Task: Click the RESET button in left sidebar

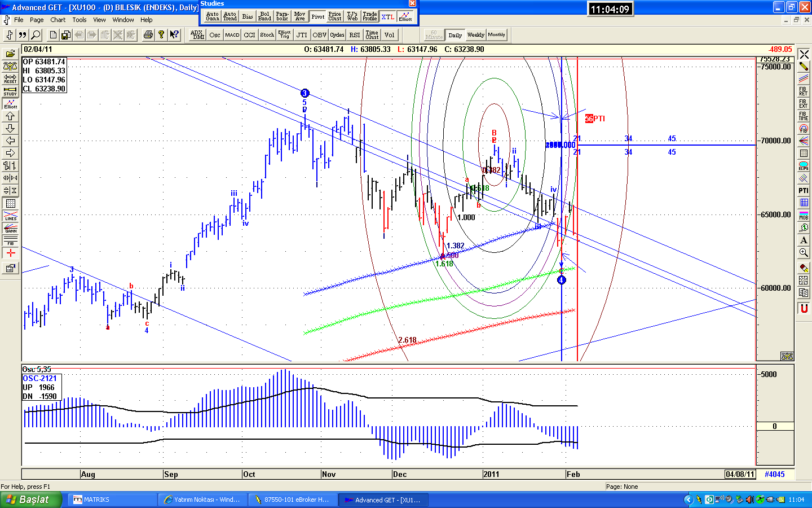Action: (x=10, y=79)
